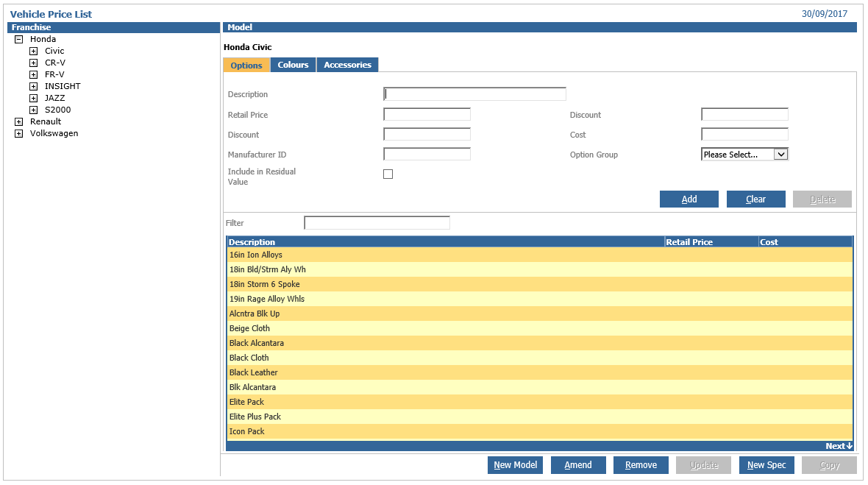This screenshot has height=485, width=868.
Task: Click the Remove button
Action: tap(641, 465)
